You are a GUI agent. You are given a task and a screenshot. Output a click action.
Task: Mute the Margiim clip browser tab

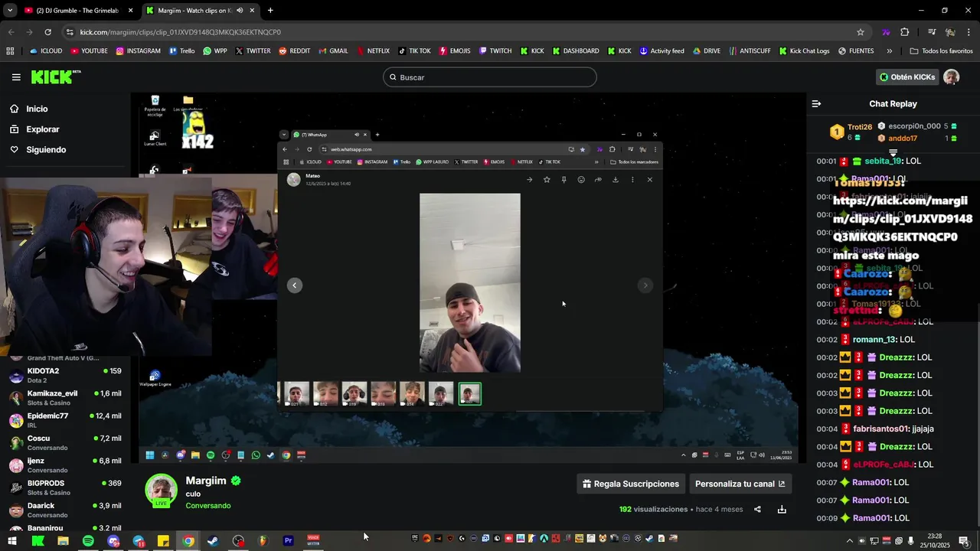tap(240, 11)
